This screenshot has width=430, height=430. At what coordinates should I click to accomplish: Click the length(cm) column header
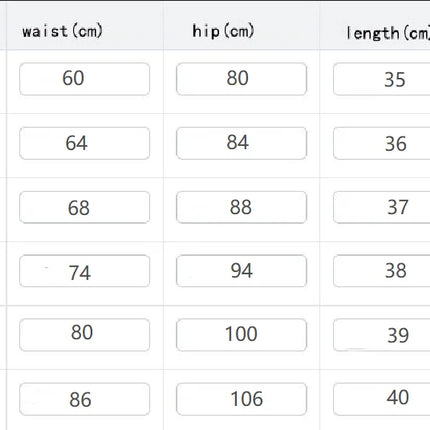tap(388, 33)
